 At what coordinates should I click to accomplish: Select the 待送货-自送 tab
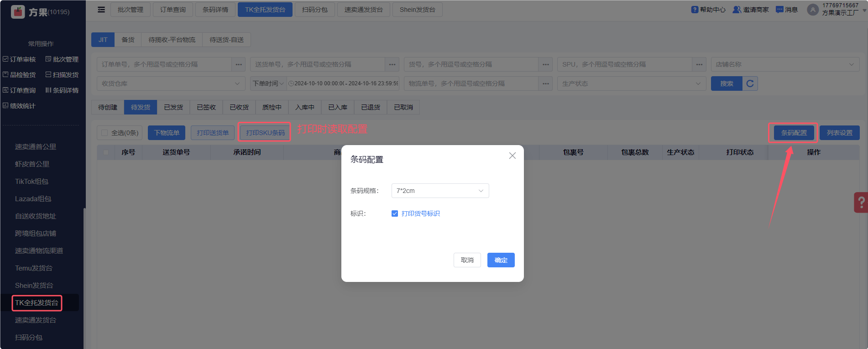click(x=227, y=40)
